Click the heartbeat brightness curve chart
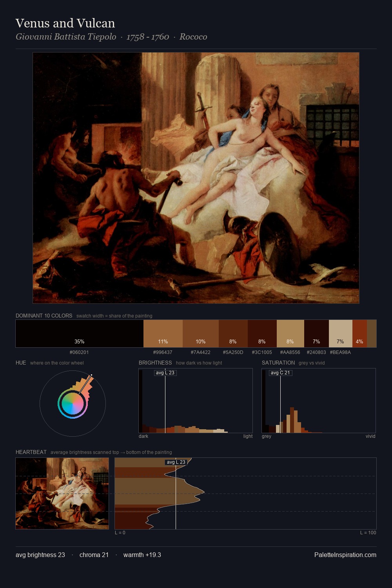Viewport: 392px width, 588px height. pos(245,494)
